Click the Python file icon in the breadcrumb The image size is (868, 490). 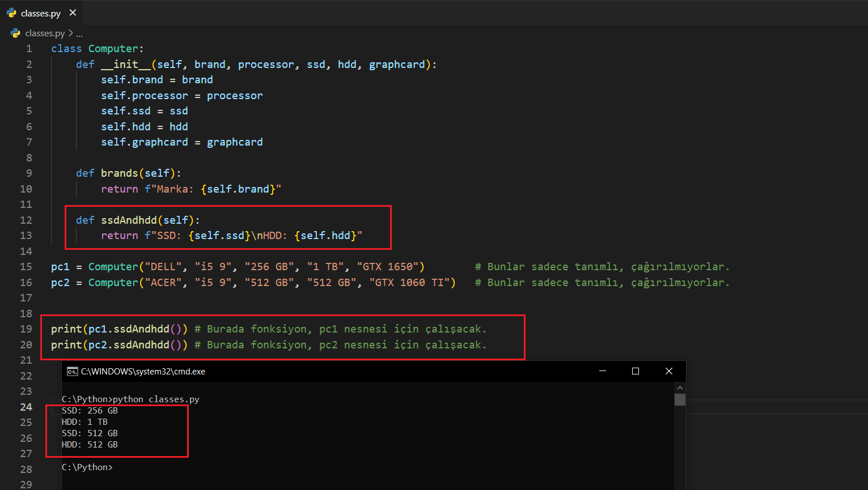point(16,33)
